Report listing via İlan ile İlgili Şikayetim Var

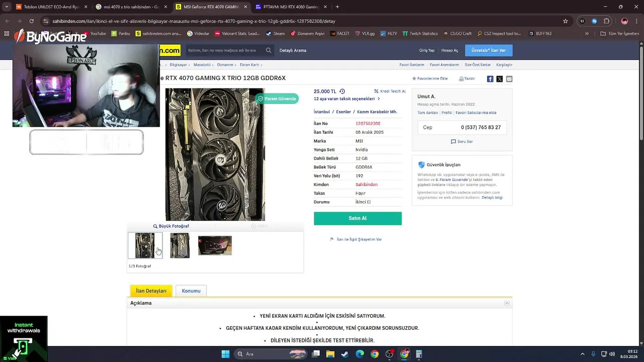coord(356,239)
